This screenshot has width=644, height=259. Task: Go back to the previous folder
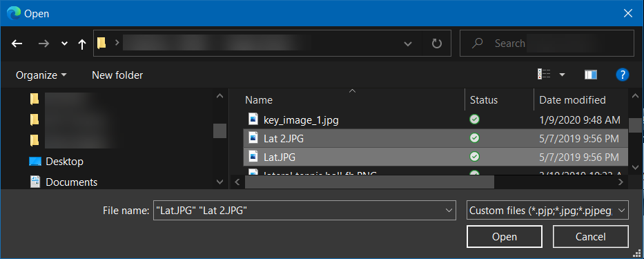point(17,44)
